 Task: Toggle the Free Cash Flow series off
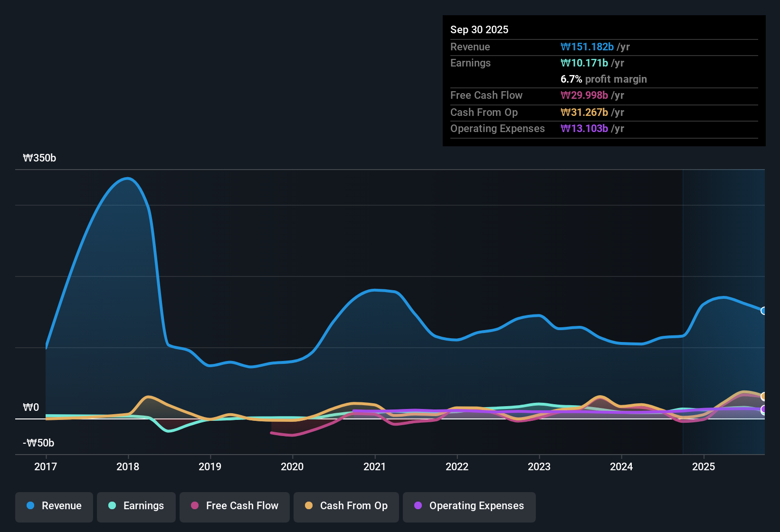234,506
